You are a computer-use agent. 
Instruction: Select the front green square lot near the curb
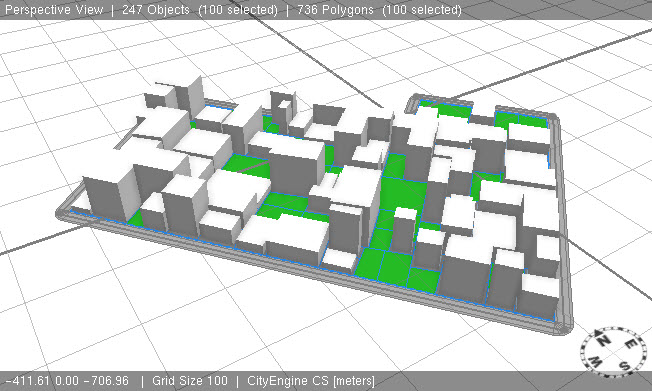click(369, 262)
